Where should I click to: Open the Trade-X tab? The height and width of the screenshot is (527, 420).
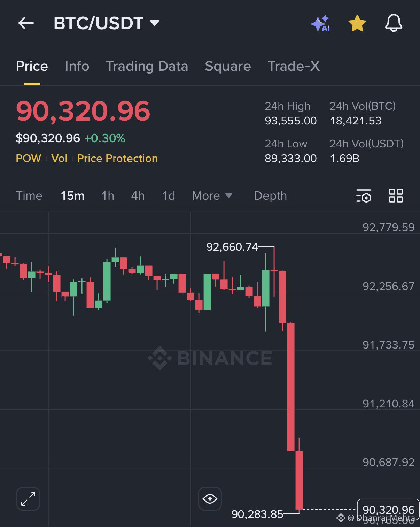pyautogui.click(x=294, y=66)
